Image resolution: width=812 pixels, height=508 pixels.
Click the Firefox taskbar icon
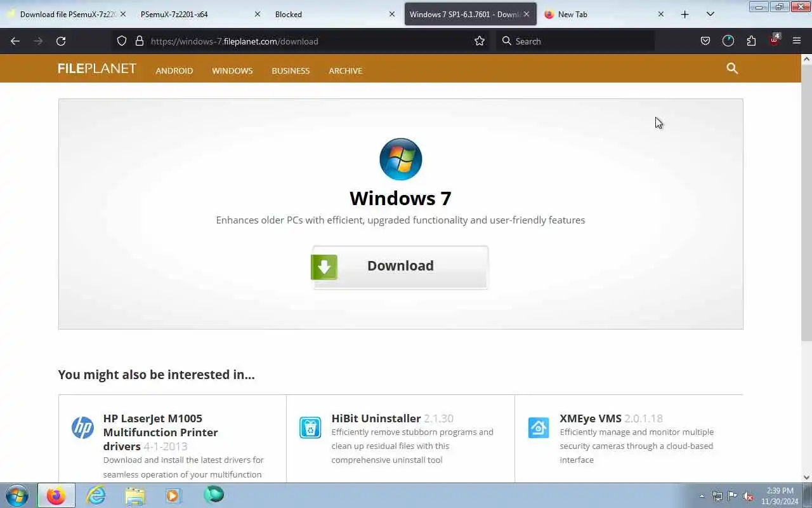pyautogui.click(x=56, y=495)
